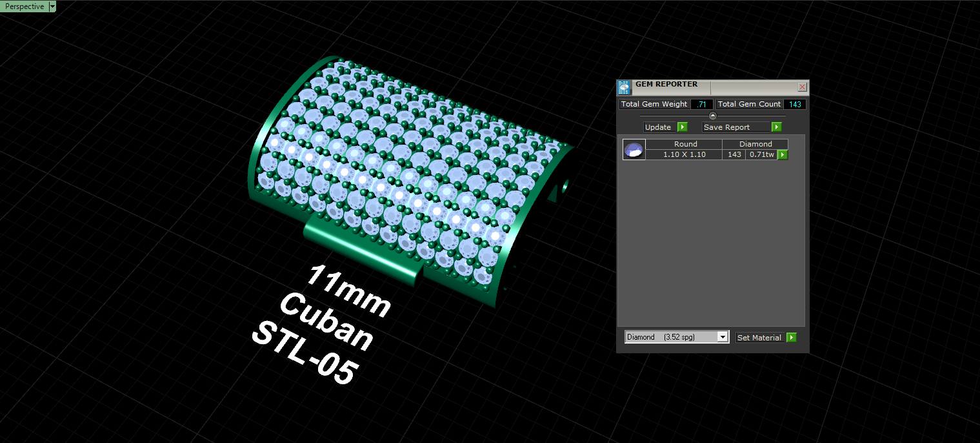The width and height of the screenshot is (980, 443).
Task: Click the Round shape cell
Action: 685,145
